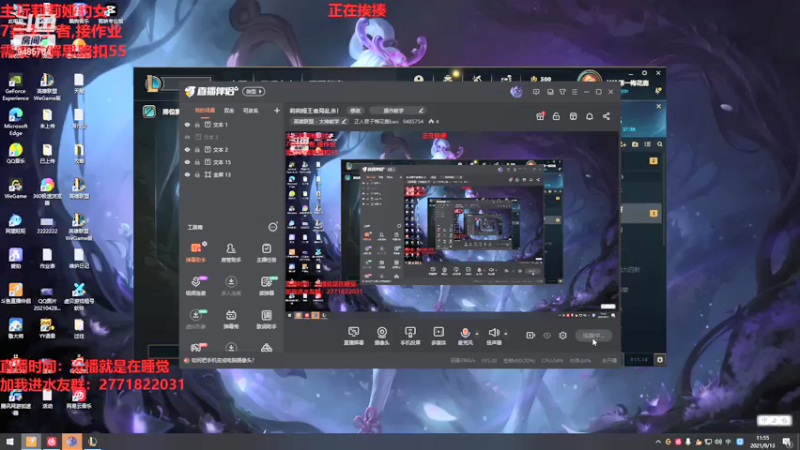The width and height of the screenshot is (800, 450).
Task: Open GeForce Experience desktop icon
Action: (15, 87)
